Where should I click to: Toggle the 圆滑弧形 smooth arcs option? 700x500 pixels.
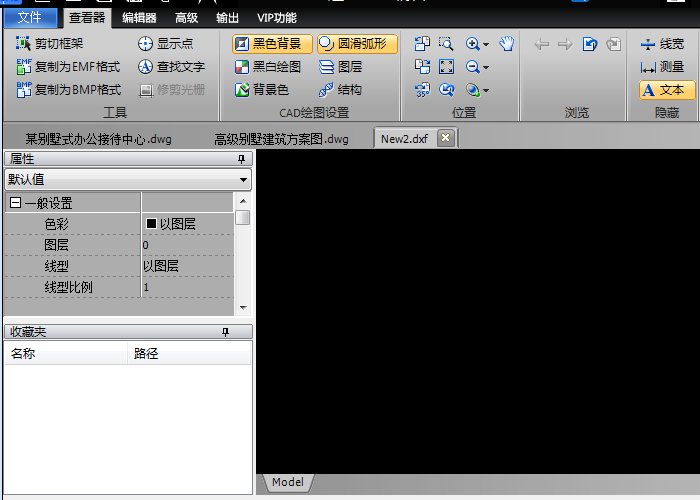(x=357, y=44)
